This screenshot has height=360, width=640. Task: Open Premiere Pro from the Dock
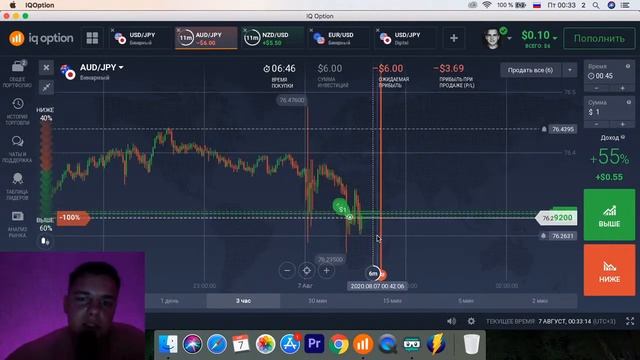tap(314, 344)
